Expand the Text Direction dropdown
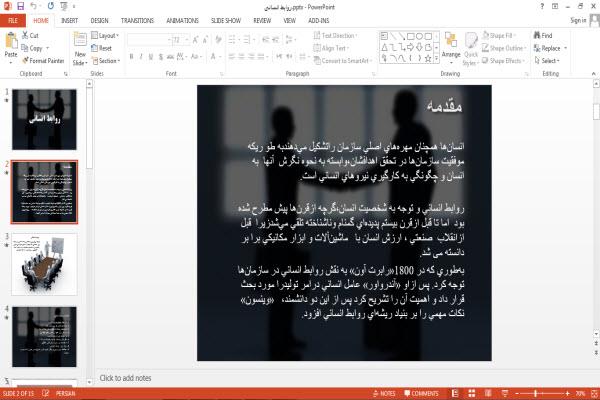The image size is (600, 400). coord(335,35)
